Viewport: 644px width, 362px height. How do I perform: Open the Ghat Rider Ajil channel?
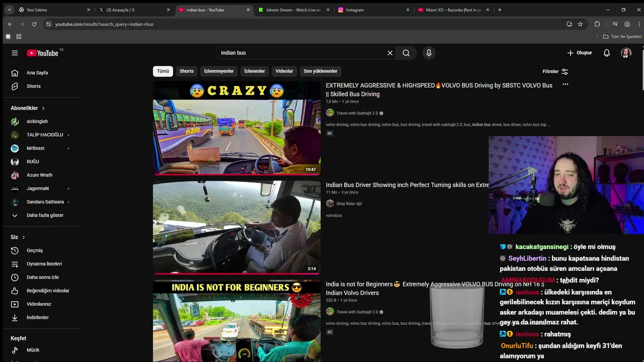[349, 204]
